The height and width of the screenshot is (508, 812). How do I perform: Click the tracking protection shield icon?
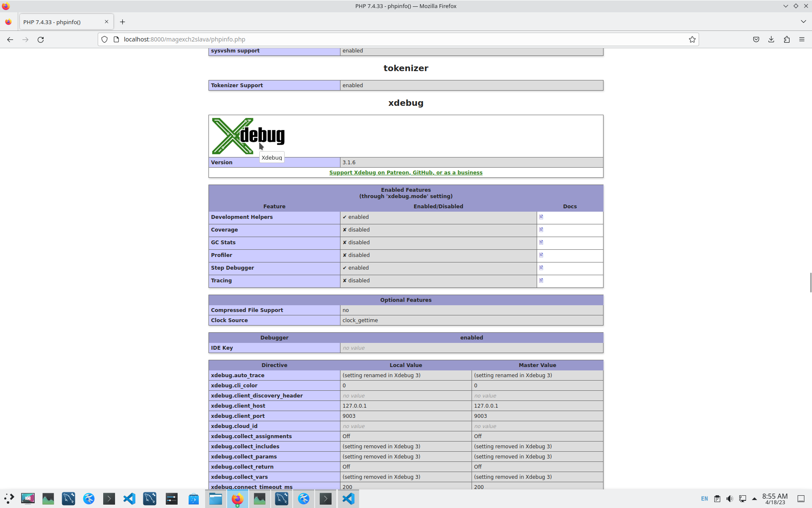pos(104,39)
